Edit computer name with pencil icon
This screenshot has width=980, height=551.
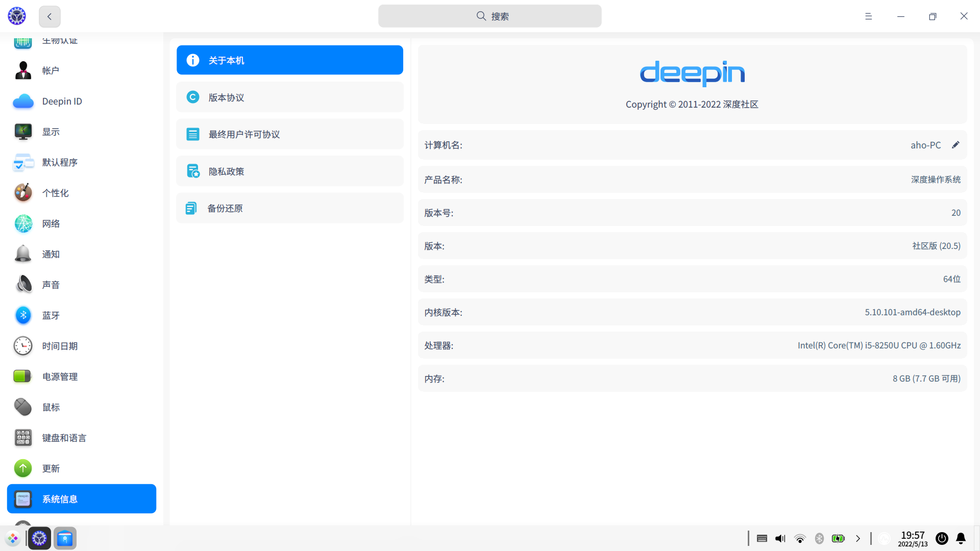956,145
